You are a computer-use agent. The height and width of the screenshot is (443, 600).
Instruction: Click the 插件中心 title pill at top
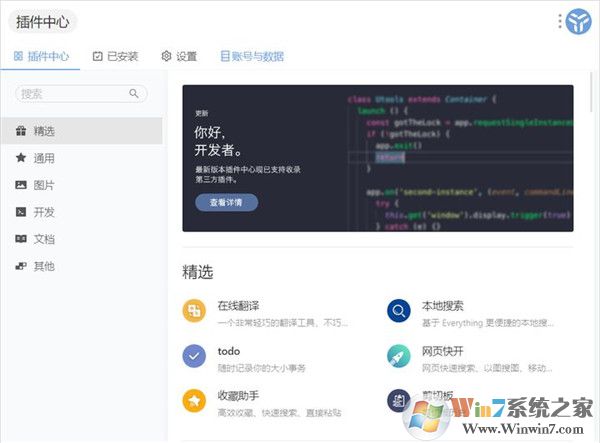click(42, 22)
